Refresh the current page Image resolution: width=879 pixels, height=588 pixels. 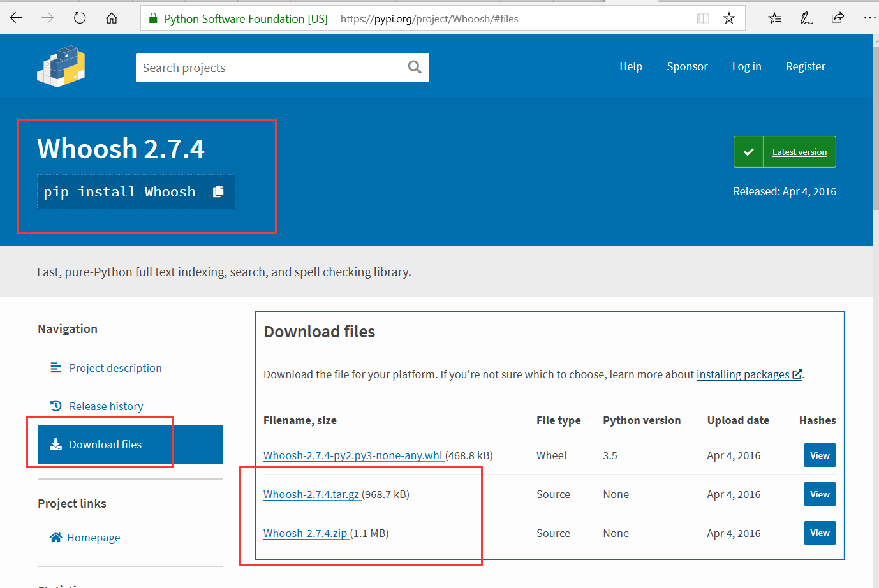click(80, 18)
